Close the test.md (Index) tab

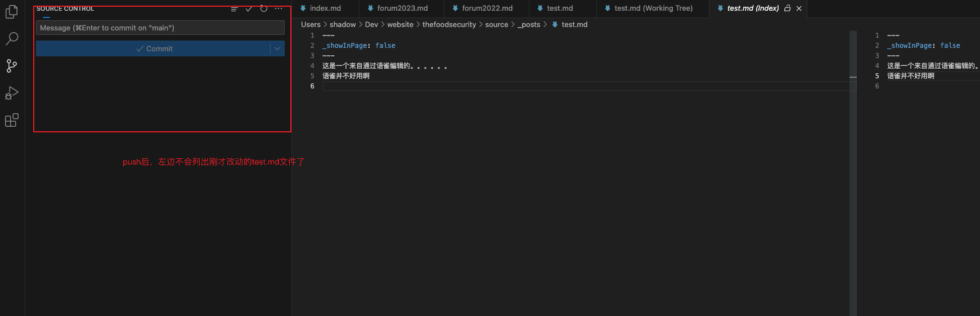tap(799, 8)
